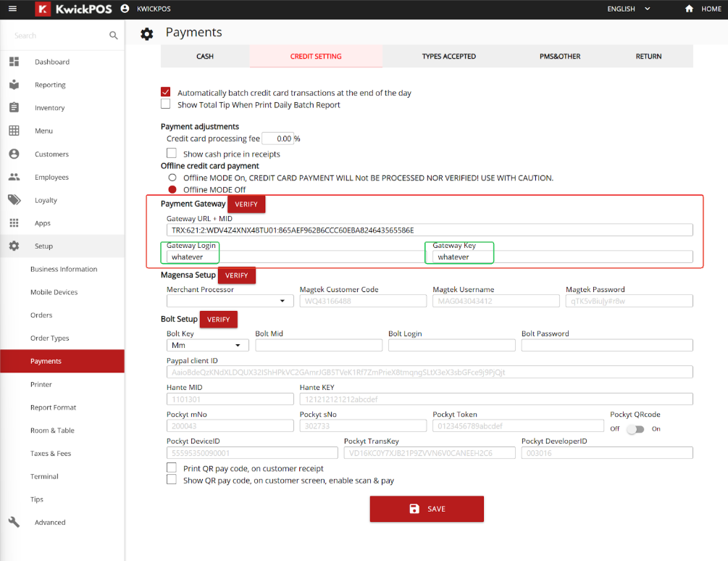The width and height of the screenshot is (728, 561).
Task: Click the Magtek Username field
Action: coord(496,301)
